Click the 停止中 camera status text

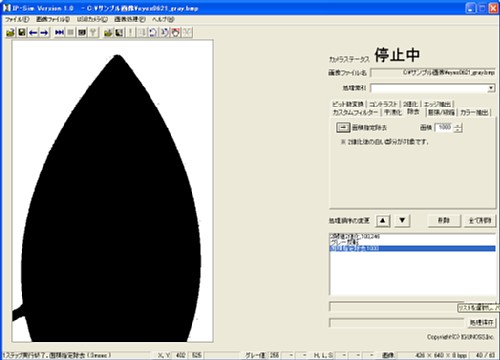point(397,55)
